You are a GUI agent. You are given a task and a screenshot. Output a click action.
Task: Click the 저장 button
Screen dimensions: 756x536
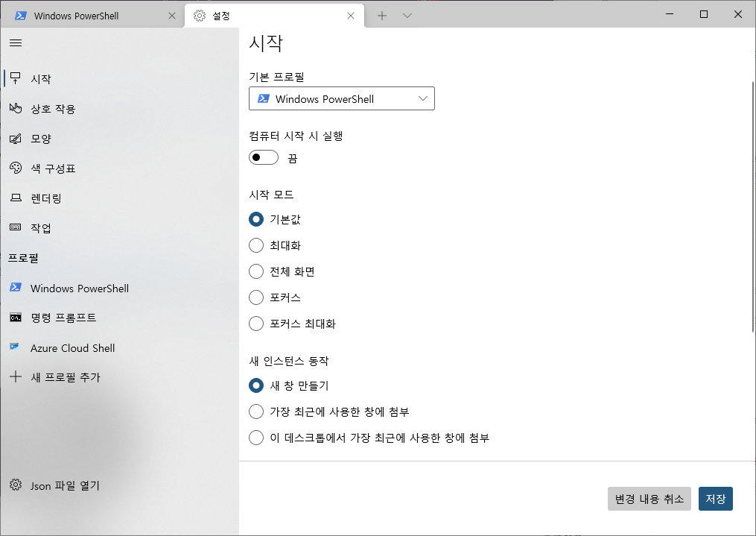716,499
